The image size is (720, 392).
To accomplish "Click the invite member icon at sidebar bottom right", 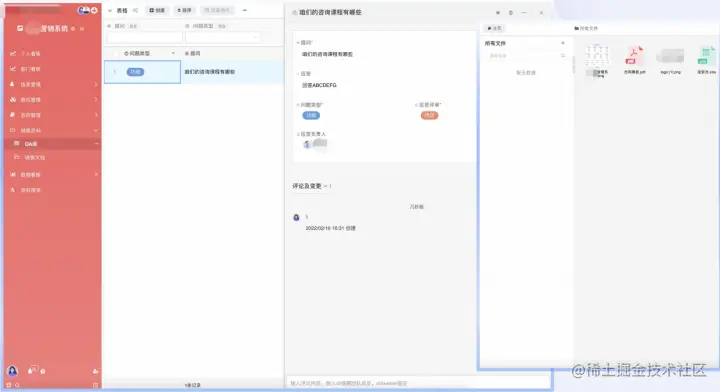I will 96,371.
